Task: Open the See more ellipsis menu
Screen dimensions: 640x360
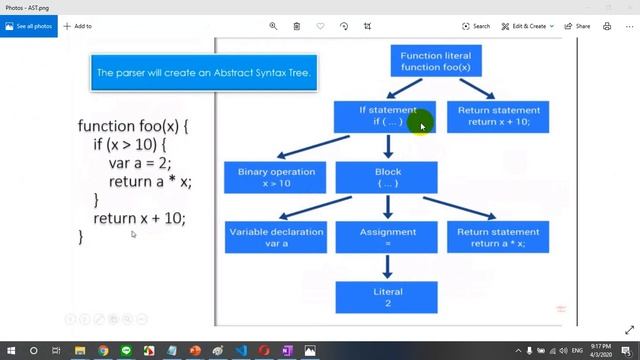Action: [x=629, y=26]
